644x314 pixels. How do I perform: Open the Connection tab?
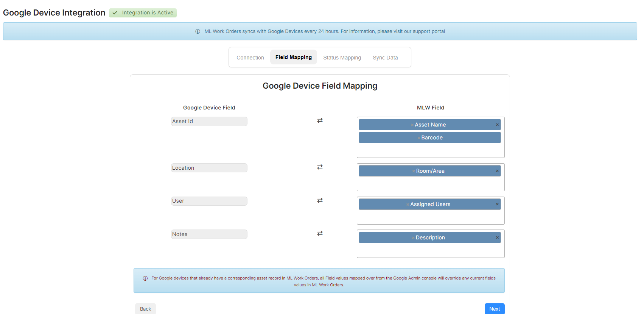point(250,58)
